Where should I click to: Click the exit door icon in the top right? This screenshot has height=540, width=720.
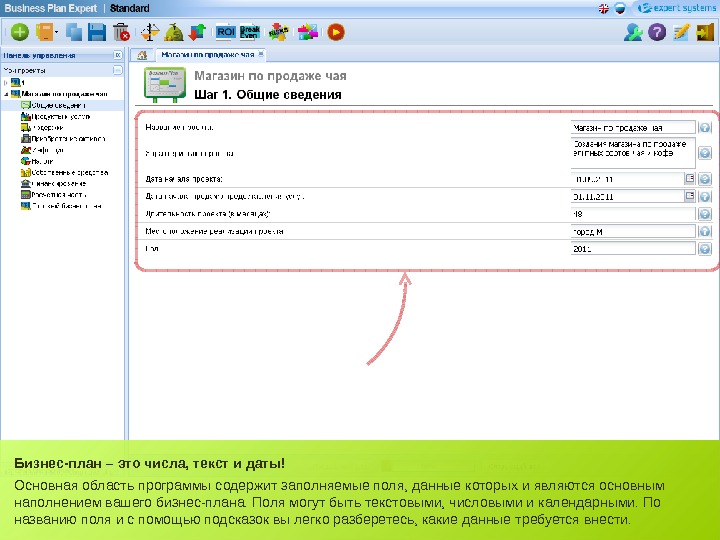(x=705, y=32)
